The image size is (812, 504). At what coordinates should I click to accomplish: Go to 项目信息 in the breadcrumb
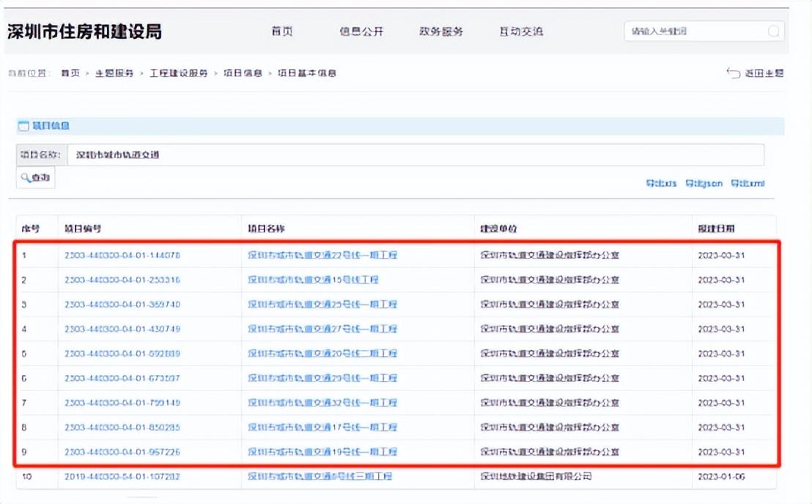243,73
